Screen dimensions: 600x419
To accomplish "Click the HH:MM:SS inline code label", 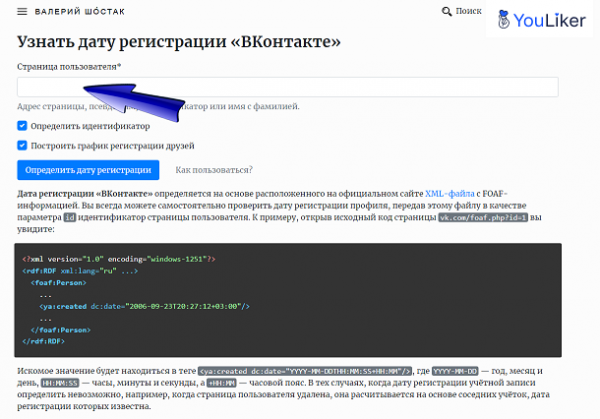I will click(60, 383).
